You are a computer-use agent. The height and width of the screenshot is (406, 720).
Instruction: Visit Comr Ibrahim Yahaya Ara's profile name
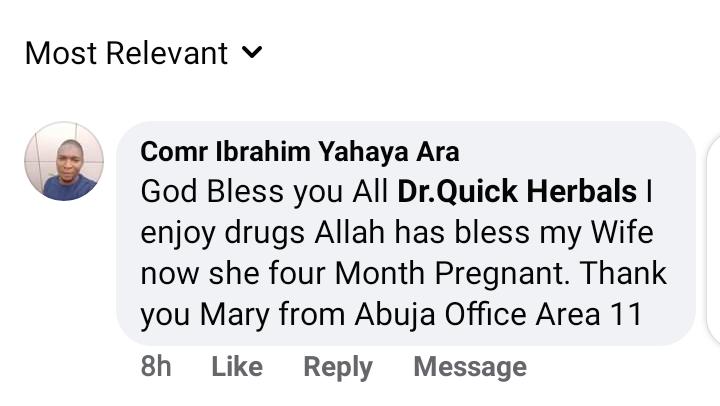(299, 152)
